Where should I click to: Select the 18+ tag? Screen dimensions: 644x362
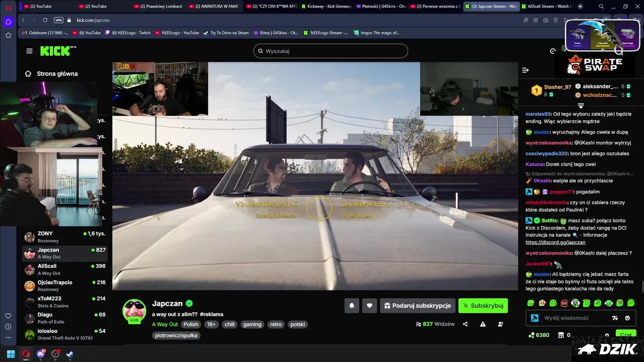pyautogui.click(x=211, y=324)
